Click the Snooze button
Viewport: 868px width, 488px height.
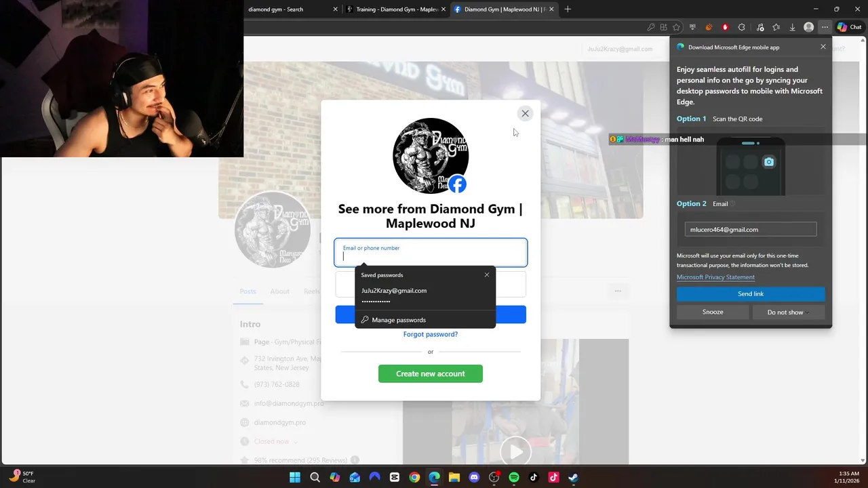[713, 312]
